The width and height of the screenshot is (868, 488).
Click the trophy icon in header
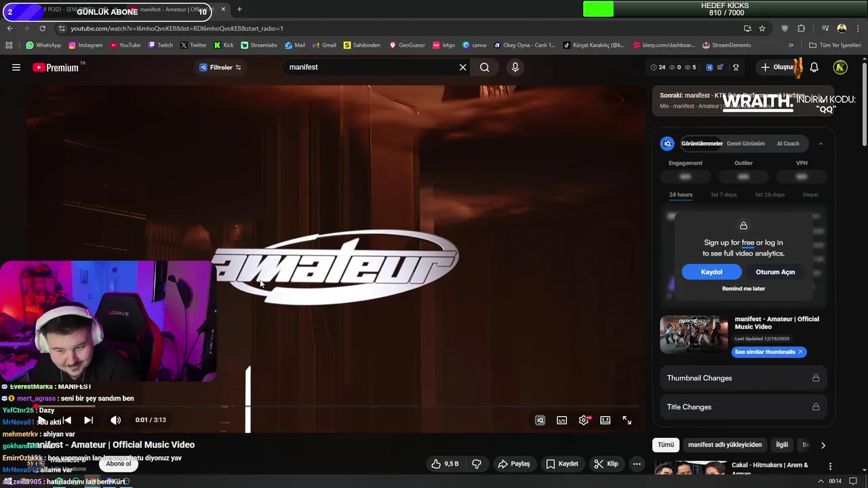tap(736, 67)
